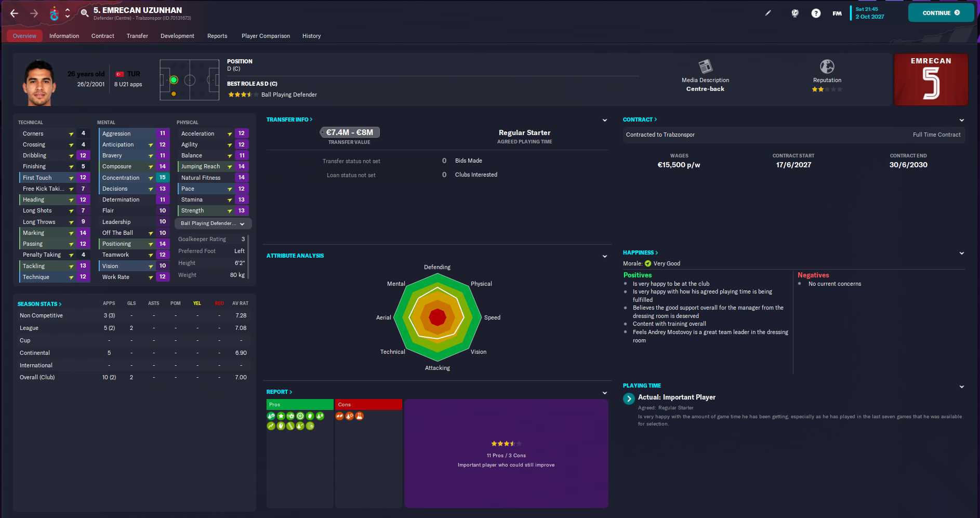Click the Reputation globe icon
The width and height of the screenshot is (980, 518).
[x=827, y=67]
